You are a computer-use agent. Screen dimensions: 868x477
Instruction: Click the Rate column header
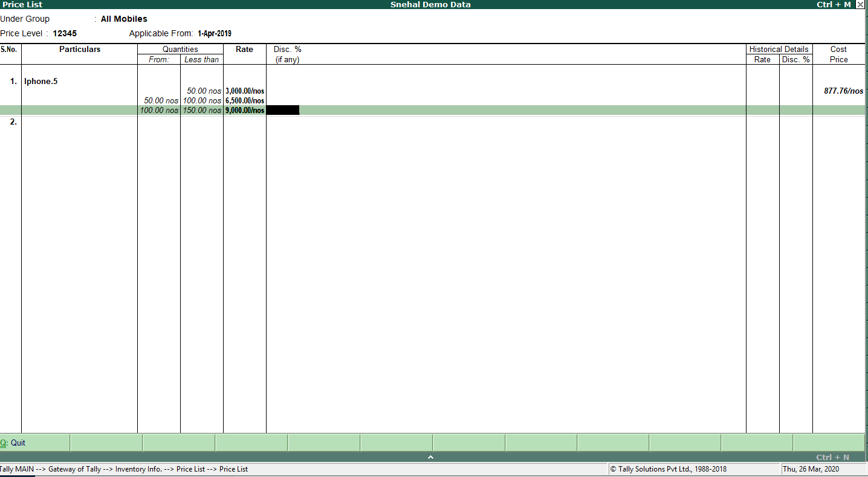(244, 49)
